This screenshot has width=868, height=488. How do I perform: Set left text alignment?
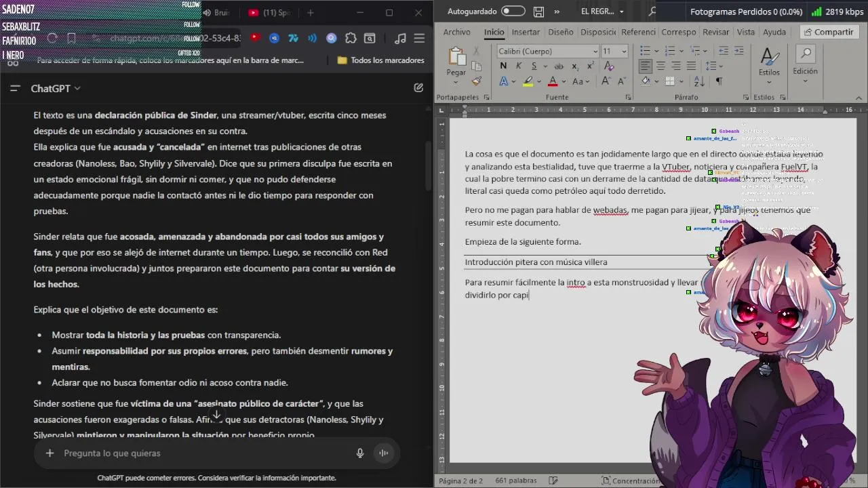tap(645, 66)
